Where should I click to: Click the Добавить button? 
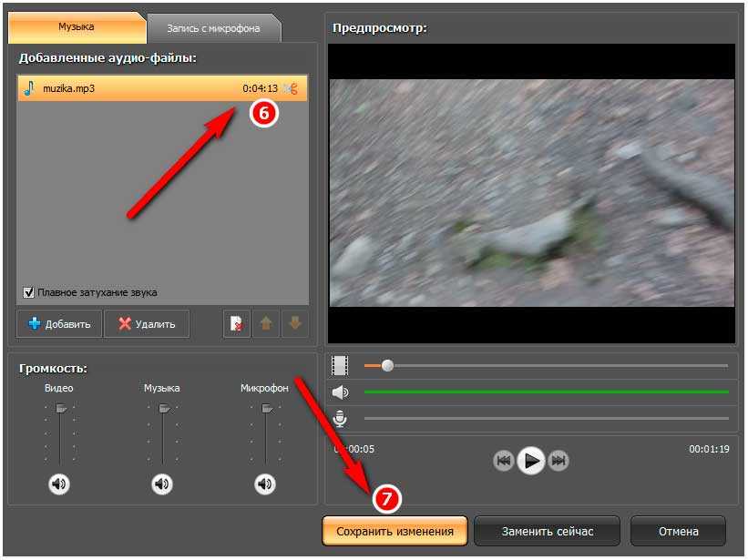(59, 324)
